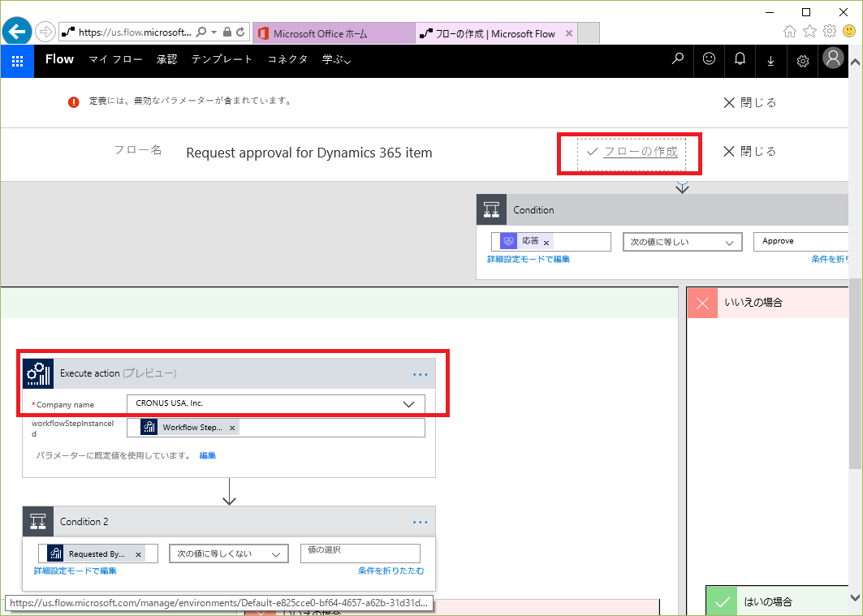Click the red error exclamation icon
Screen dimensions: 863x616
(74, 102)
